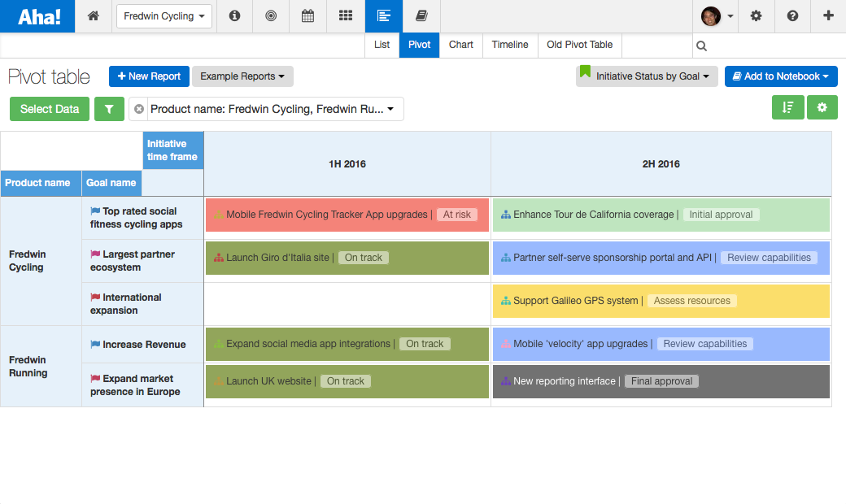Image resolution: width=846 pixels, height=504 pixels.
Task: Select the At risk status badge on Tracker App upgrades
Action: 457,214
